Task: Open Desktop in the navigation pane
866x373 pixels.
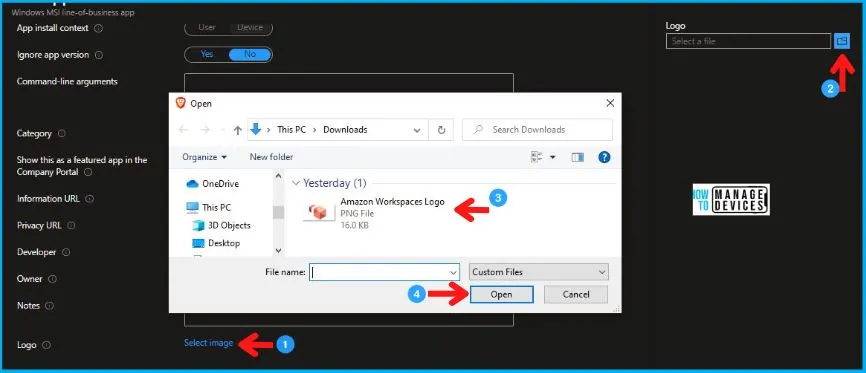Action: click(216, 243)
